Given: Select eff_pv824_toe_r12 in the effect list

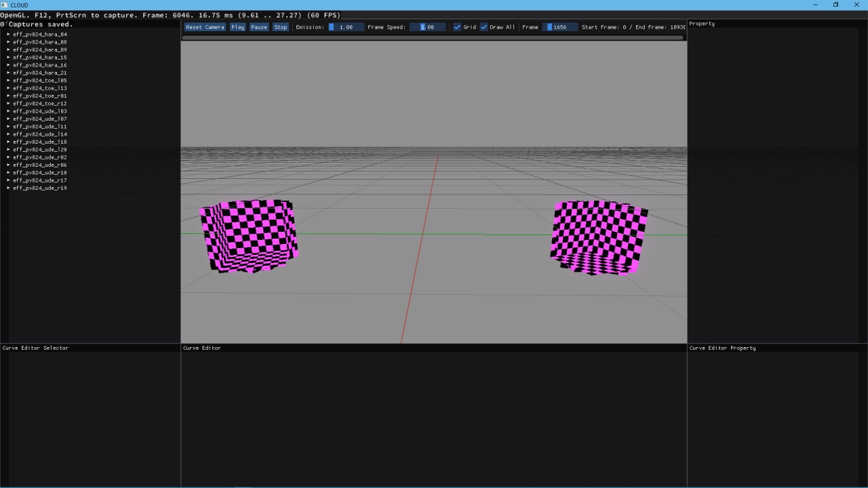Looking at the screenshot, I should pyautogui.click(x=39, y=104).
